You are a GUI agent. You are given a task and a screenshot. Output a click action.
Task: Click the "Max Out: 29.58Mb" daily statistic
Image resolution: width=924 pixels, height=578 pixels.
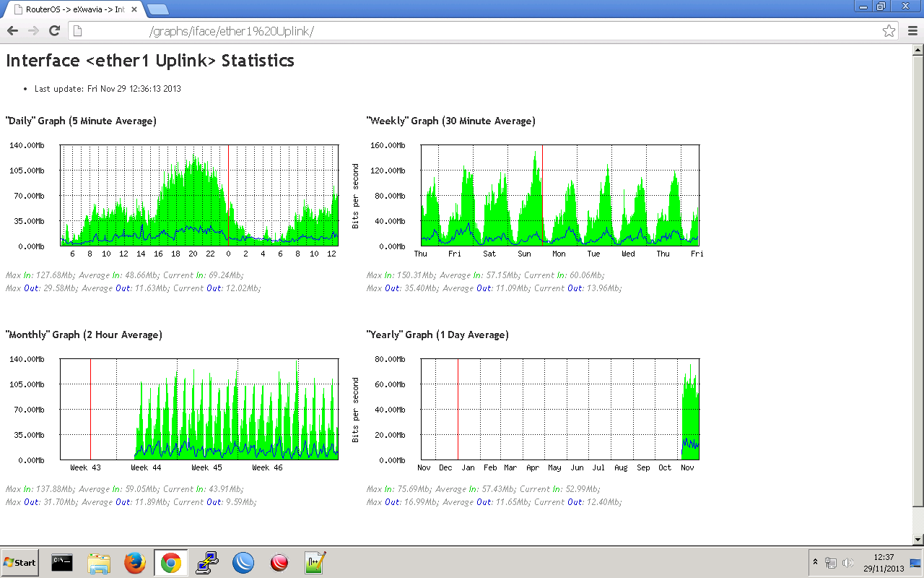point(40,288)
